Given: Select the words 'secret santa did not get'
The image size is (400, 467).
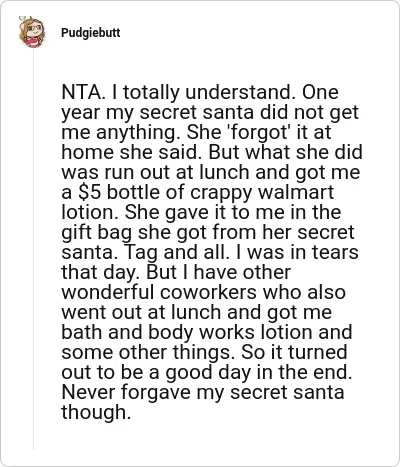Looking at the screenshot, I should tap(249, 113).
